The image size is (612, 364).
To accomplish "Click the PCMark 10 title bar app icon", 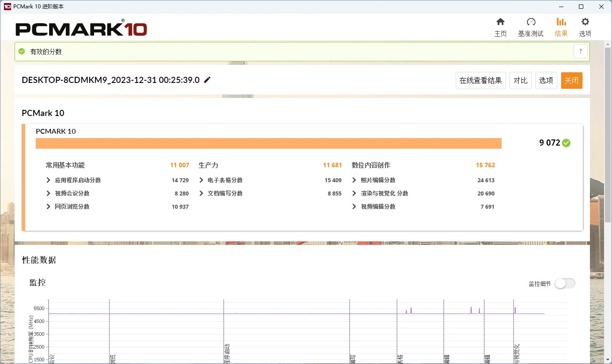I will [8, 7].
